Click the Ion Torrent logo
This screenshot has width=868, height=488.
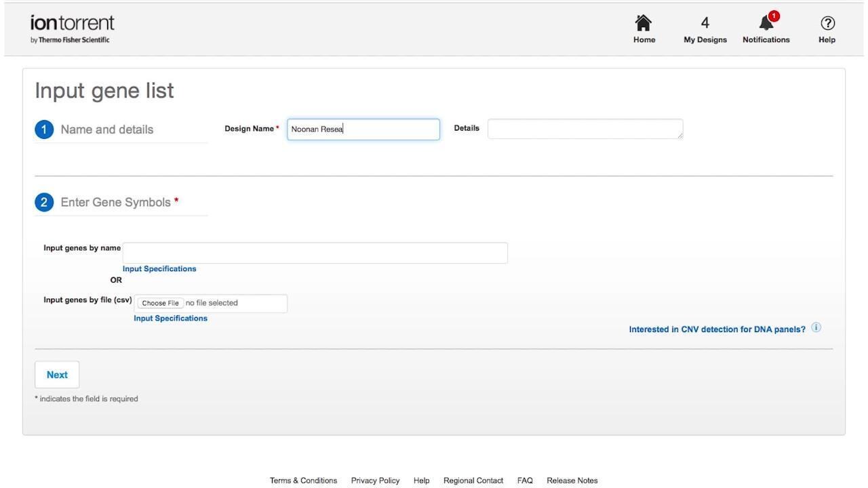click(x=73, y=28)
